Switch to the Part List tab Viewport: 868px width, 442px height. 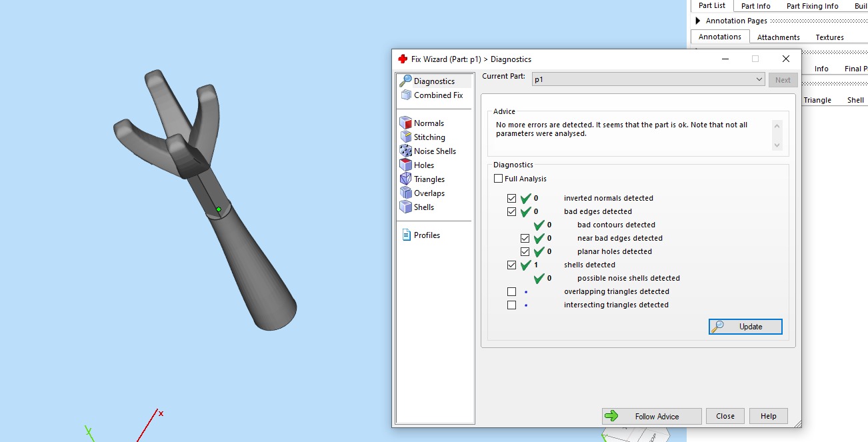pos(711,5)
